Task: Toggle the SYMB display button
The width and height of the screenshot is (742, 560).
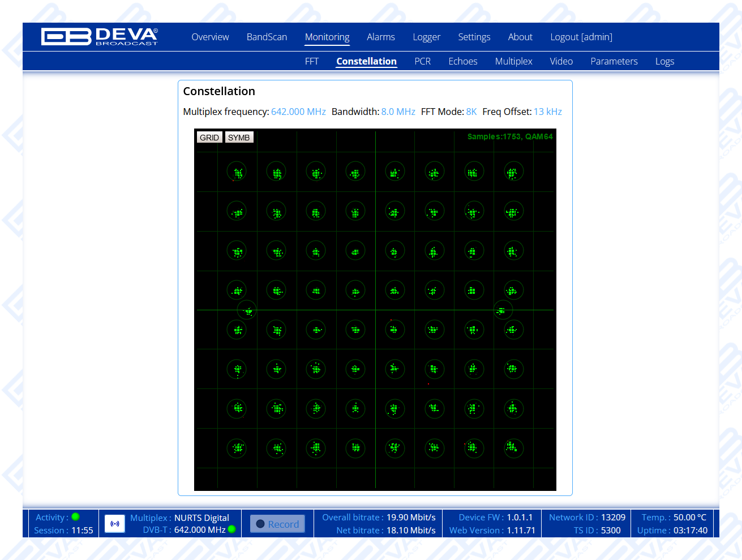Action: (x=239, y=138)
